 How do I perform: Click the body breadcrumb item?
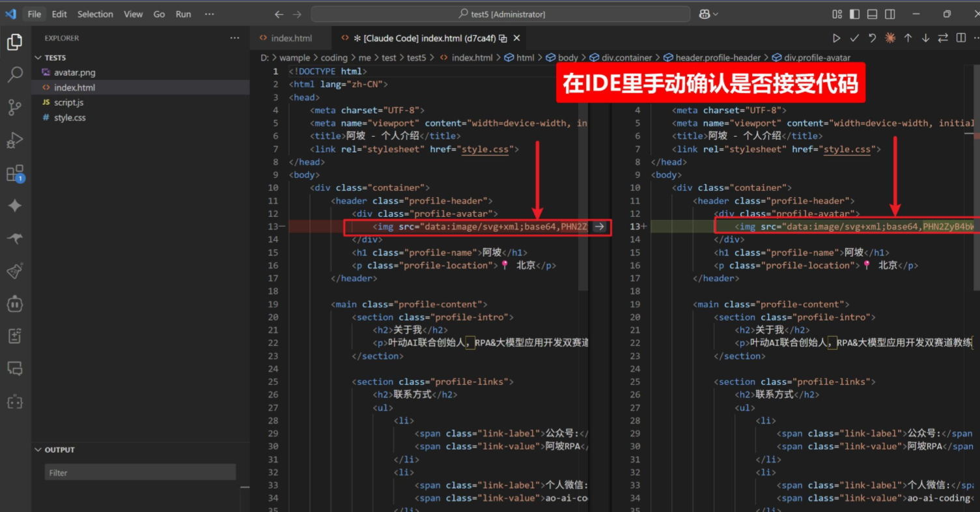click(568, 57)
